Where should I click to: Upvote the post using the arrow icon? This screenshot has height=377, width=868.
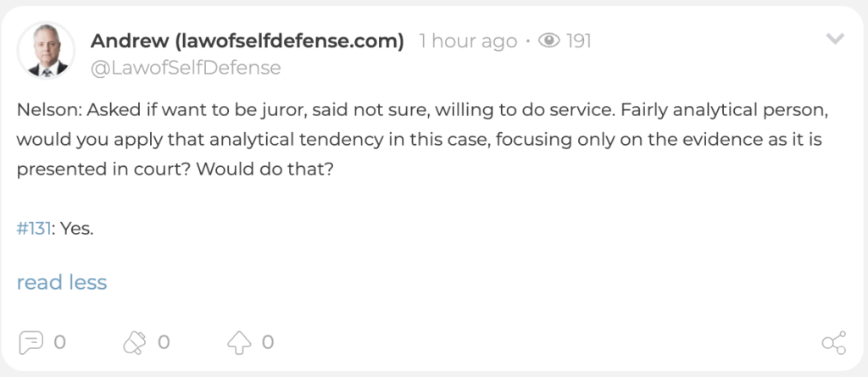tap(239, 342)
